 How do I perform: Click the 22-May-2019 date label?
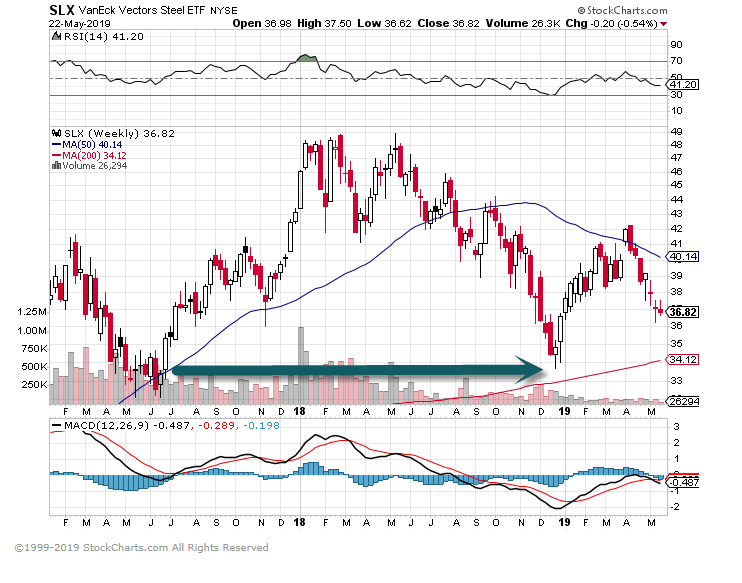pos(80,23)
